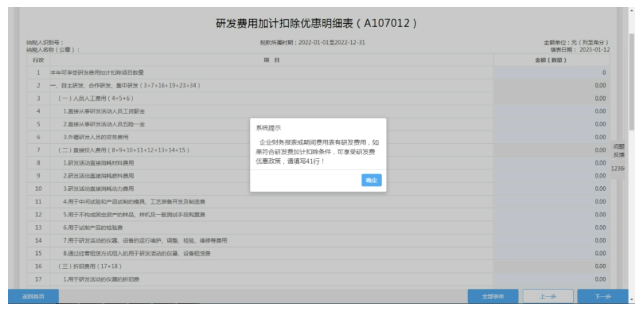This screenshot has height=309, width=644.
Task: Select amount field for row 1 项目数量
Action: pos(551,73)
